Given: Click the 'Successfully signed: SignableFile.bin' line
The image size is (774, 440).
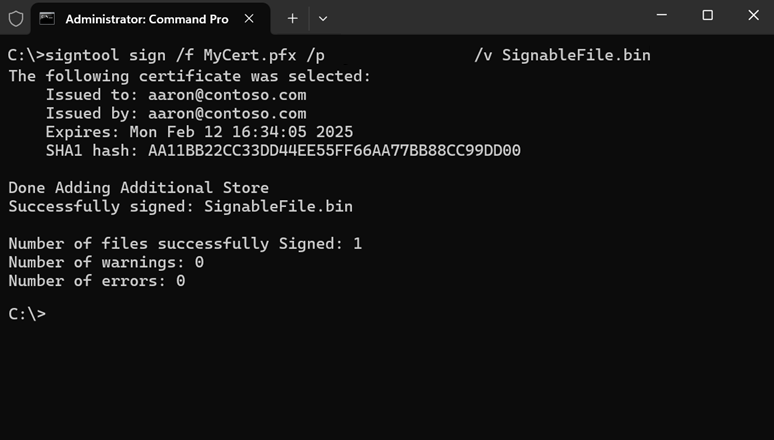Looking at the screenshot, I should [x=180, y=207].
